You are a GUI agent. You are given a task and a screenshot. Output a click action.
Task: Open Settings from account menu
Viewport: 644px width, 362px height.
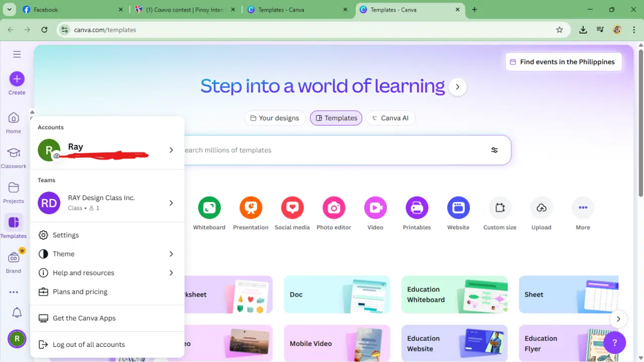pyautogui.click(x=107, y=235)
